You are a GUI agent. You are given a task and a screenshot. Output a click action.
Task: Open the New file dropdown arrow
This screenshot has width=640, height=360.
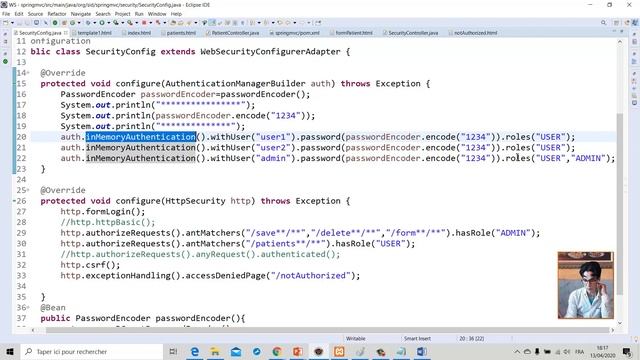pyautogui.click(x=12, y=22)
